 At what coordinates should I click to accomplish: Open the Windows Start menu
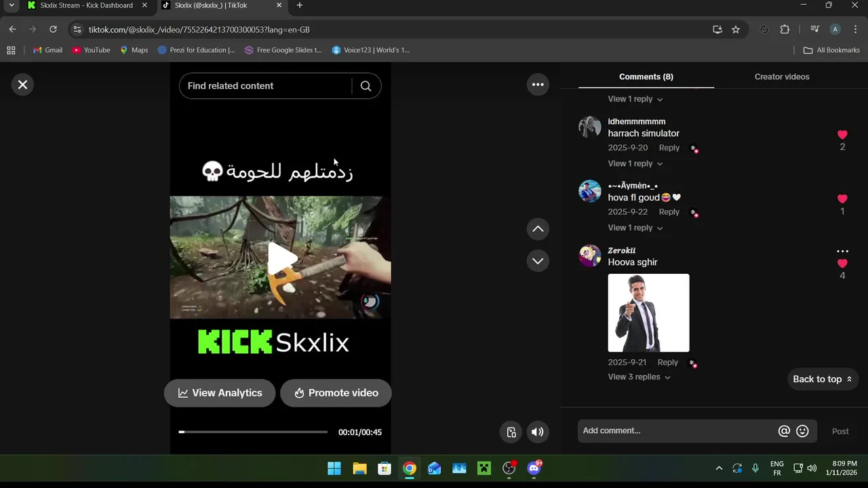pyautogui.click(x=334, y=468)
